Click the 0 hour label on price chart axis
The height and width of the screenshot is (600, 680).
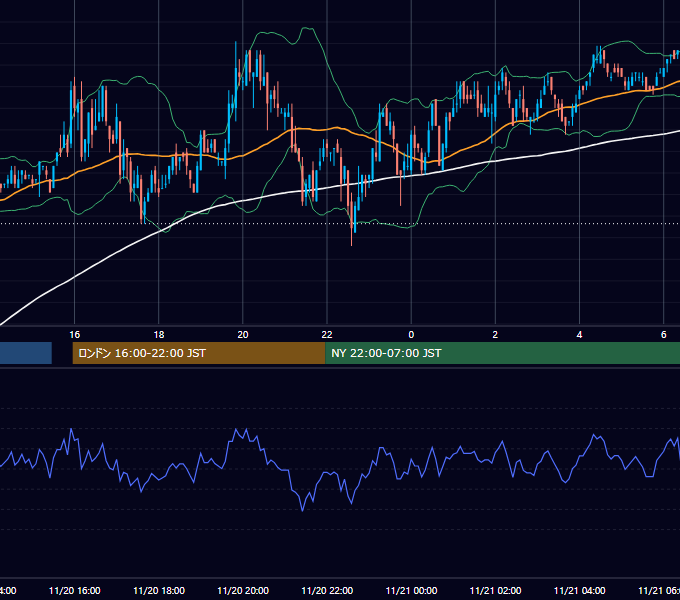click(x=411, y=335)
